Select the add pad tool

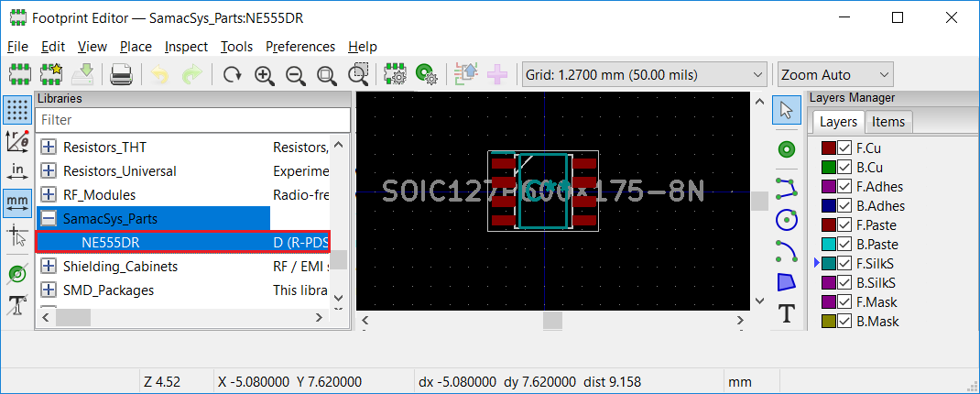(x=786, y=149)
